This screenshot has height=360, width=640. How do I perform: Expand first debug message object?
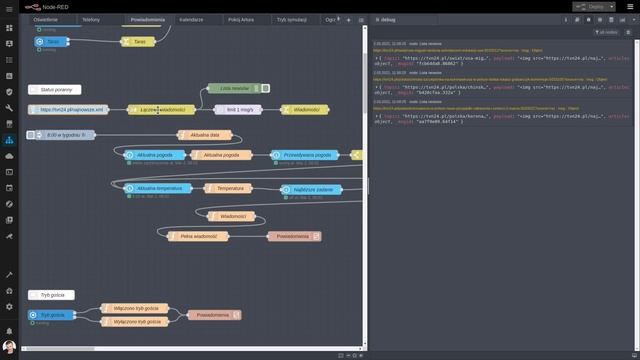coord(376,58)
